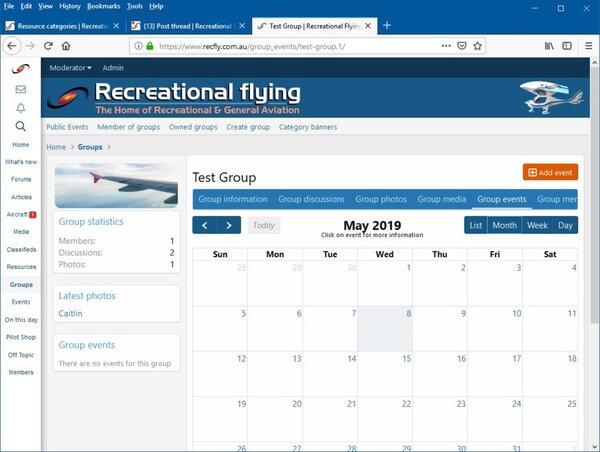Click the site logo icon at top left
The image size is (600, 452).
click(20, 68)
